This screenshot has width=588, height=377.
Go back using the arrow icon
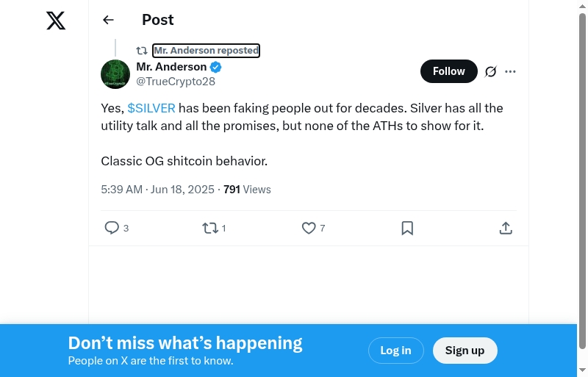tap(109, 21)
